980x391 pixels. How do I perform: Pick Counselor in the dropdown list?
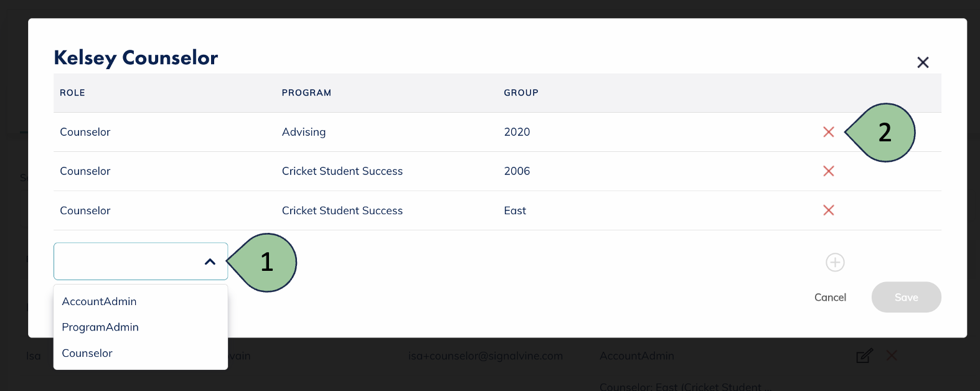click(87, 353)
